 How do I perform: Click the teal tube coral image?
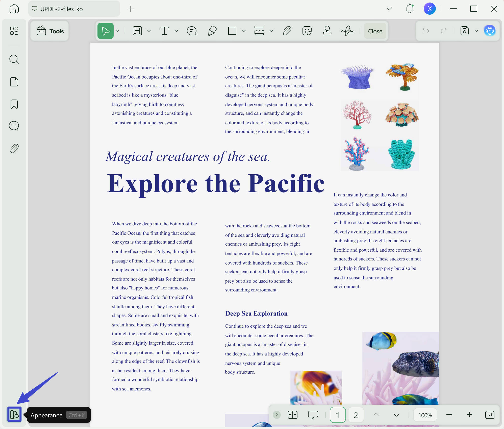401,154
